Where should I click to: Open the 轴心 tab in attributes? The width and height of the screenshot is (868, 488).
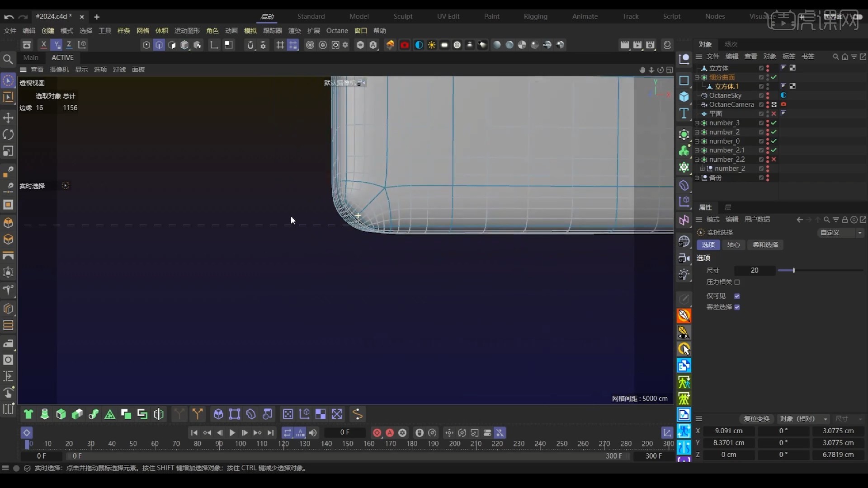(734, 245)
